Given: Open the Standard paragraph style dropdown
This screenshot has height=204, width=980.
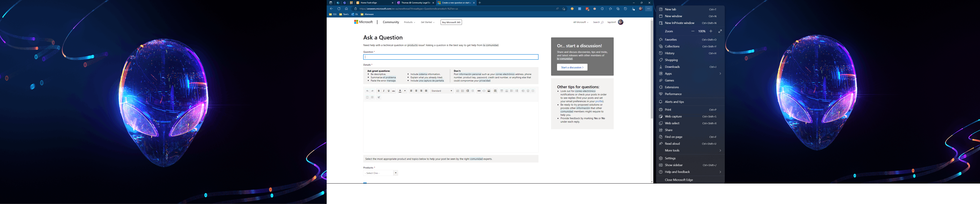Looking at the screenshot, I should point(442,91).
